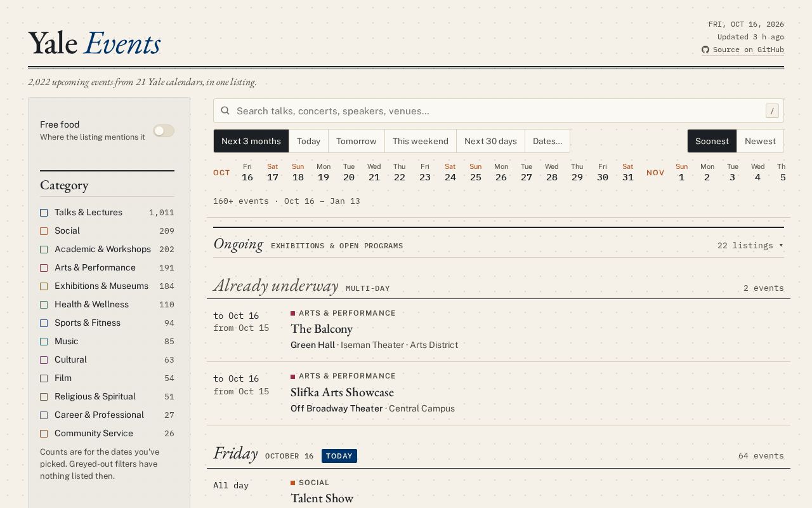
Task: Toggle the Free food switch
Action: coord(164,131)
